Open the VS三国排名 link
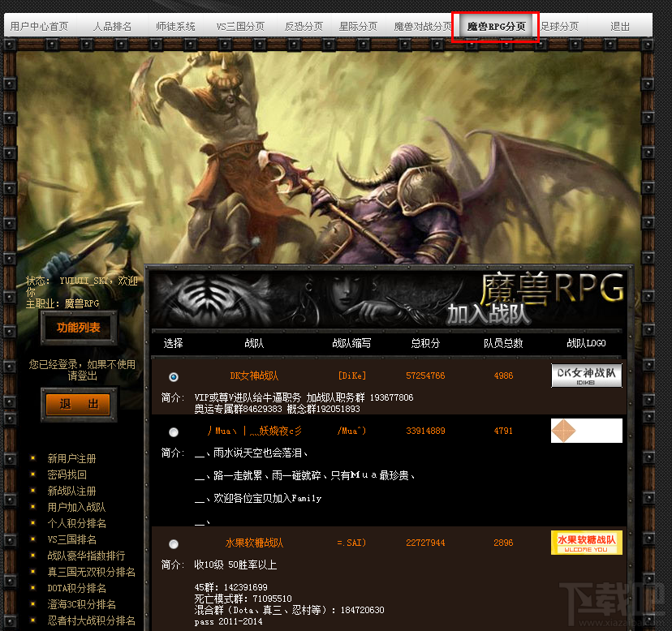The width and height of the screenshot is (672, 631). pyautogui.click(x=71, y=539)
